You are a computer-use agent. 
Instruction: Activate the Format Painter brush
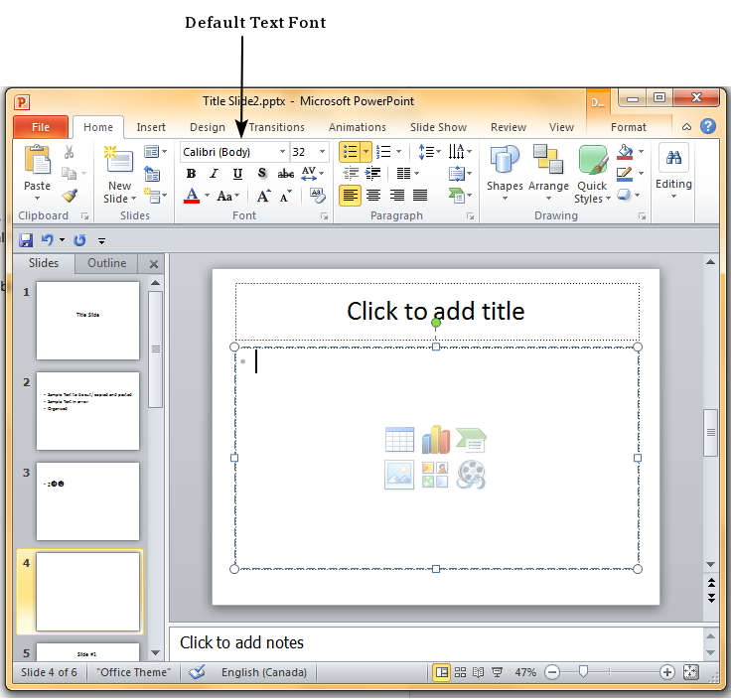tap(70, 196)
